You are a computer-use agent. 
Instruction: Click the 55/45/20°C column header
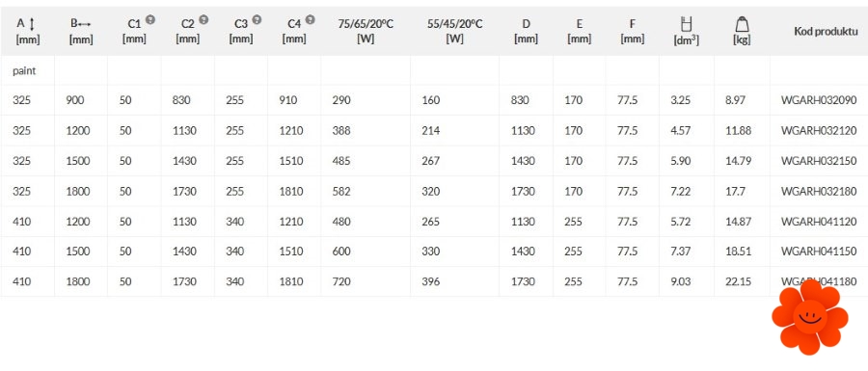click(x=455, y=31)
